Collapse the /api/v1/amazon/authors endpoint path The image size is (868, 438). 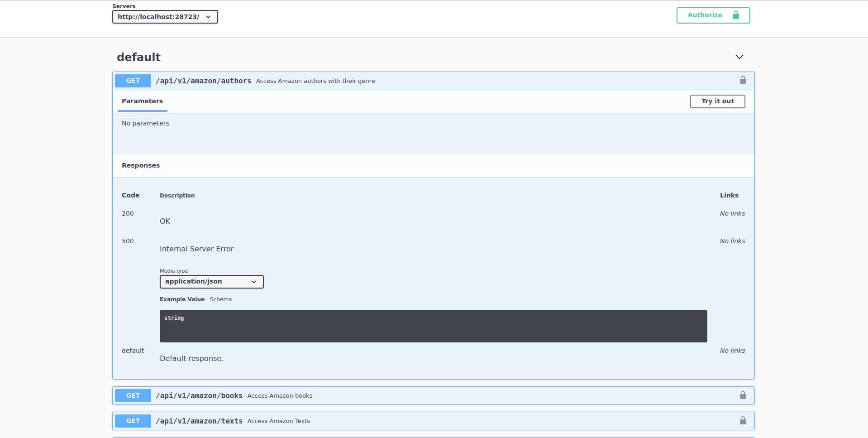point(203,81)
